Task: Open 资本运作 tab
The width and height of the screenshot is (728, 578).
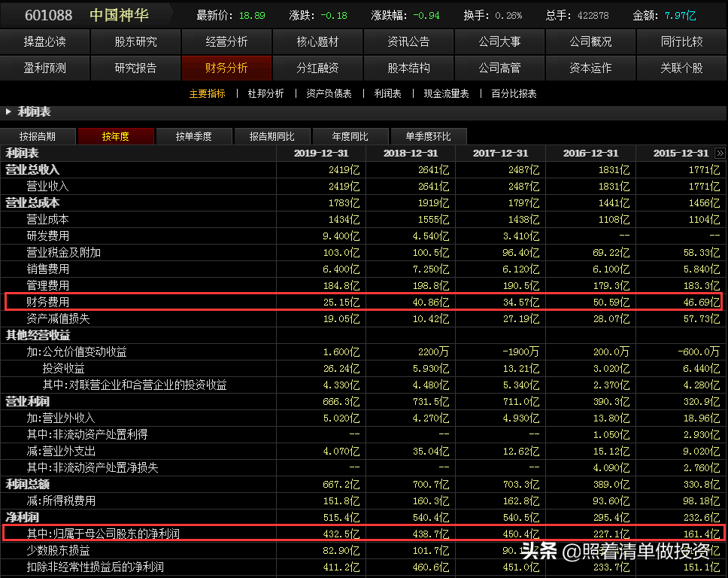Action: point(590,68)
